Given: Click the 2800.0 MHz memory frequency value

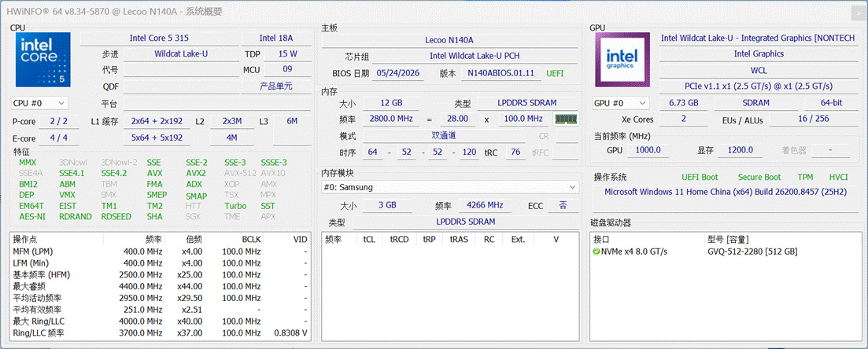Looking at the screenshot, I should point(391,119).
